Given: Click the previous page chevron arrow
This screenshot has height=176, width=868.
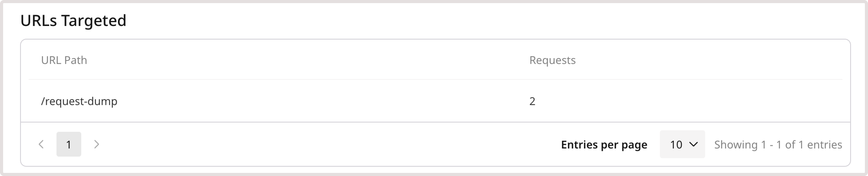Looking at the screenshot, I should coord(41,144).
